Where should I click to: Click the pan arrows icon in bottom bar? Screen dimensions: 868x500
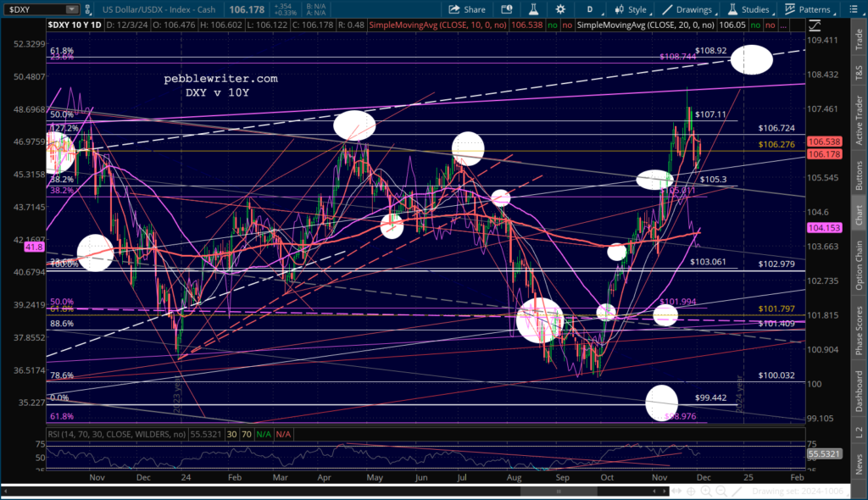click(x=676, y=492)
